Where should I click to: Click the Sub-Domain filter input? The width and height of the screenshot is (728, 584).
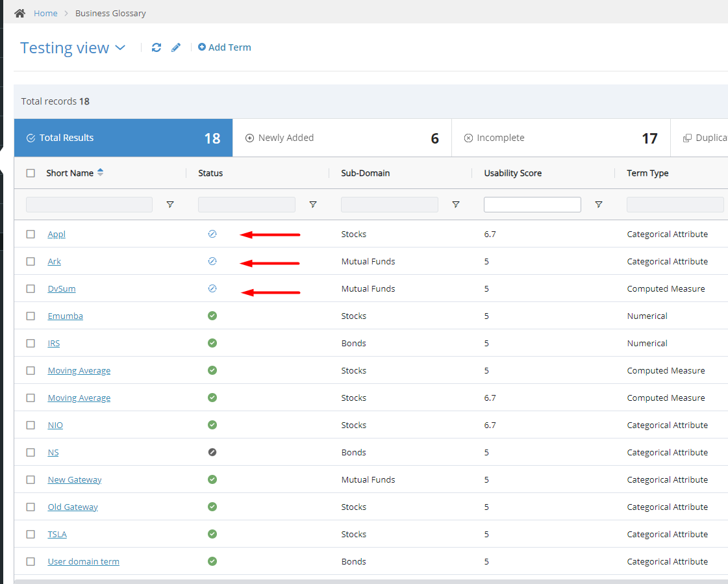pos(390,205)
